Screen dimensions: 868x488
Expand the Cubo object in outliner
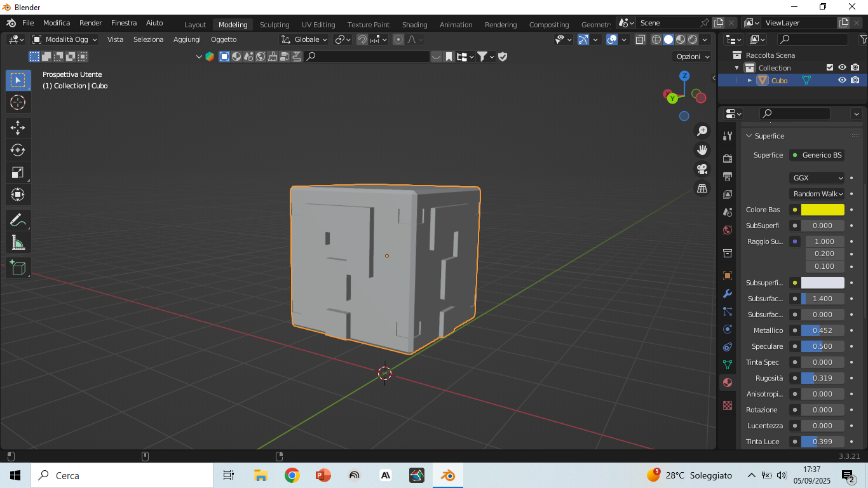750,81
